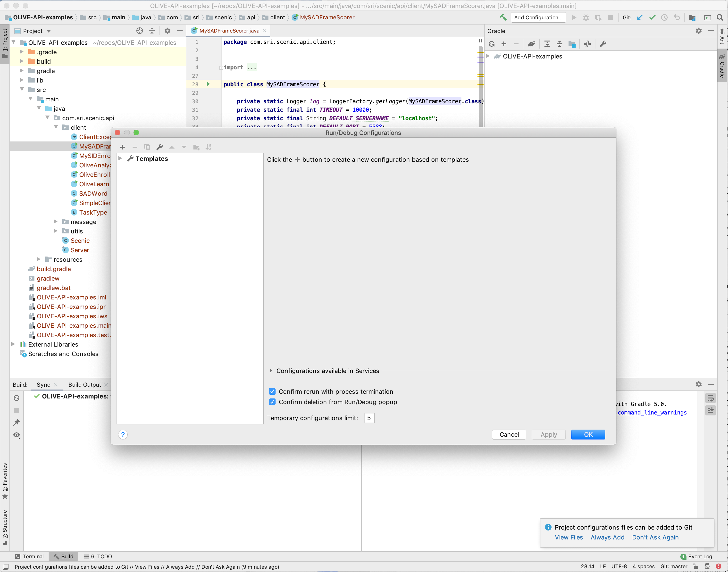Open Gradle settings with the wrench icon

(x=603, y=44)
